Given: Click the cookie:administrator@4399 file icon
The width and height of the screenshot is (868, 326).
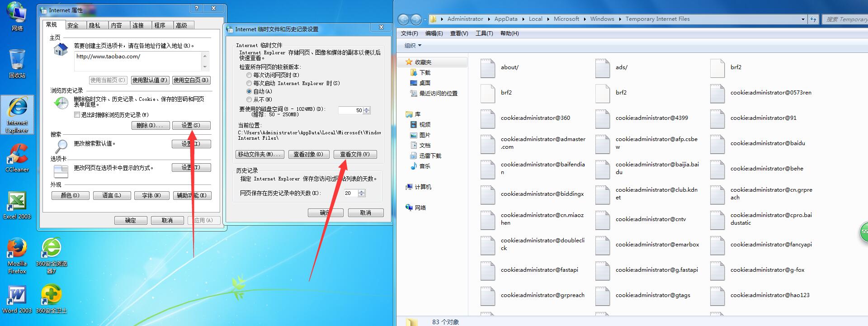Looking at the screenshot, I should [x=603, y=118].
